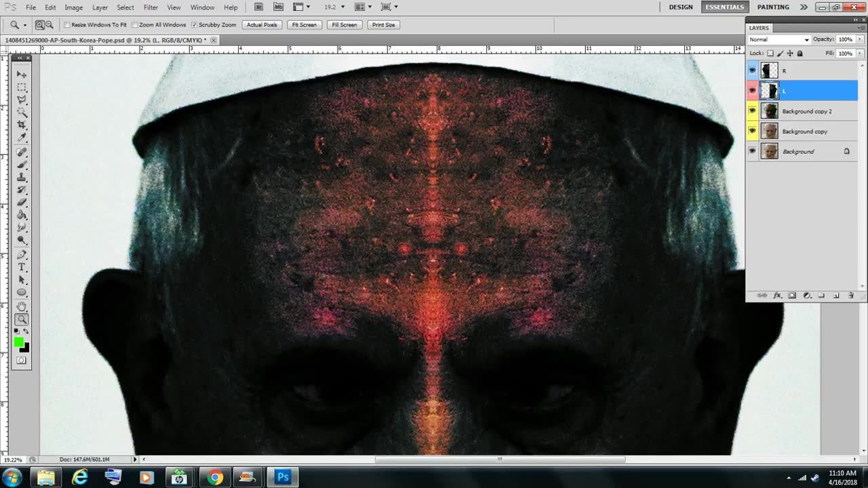Open the View Extras dropdown

click(x=301, y=7)
